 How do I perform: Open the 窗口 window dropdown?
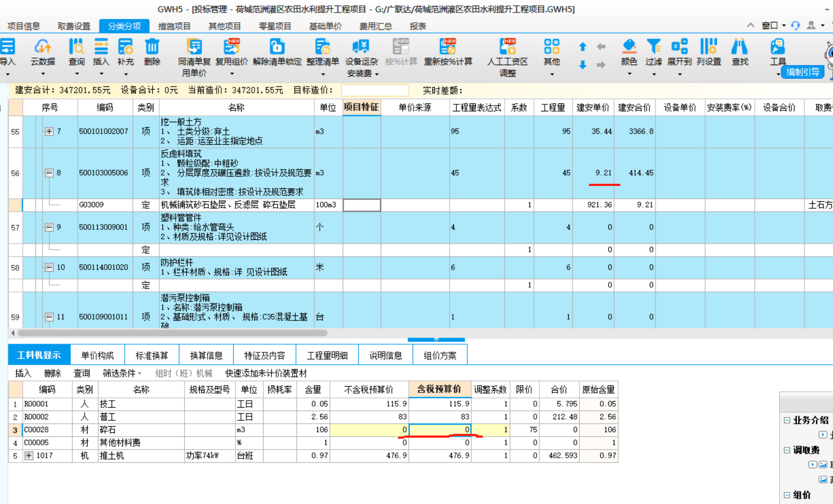click(774, 26)
